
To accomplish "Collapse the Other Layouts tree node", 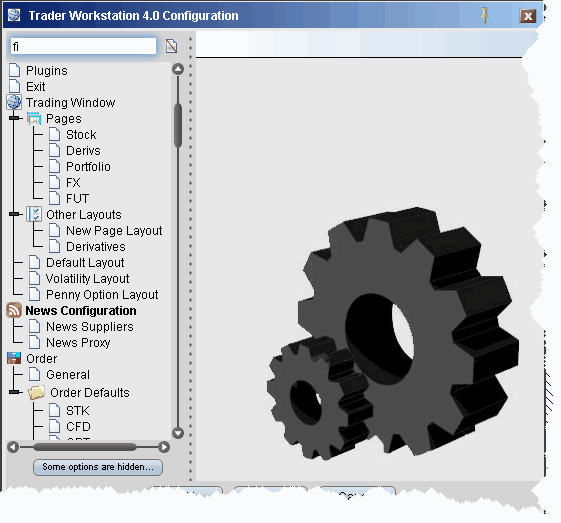I will tap(14, 214).
